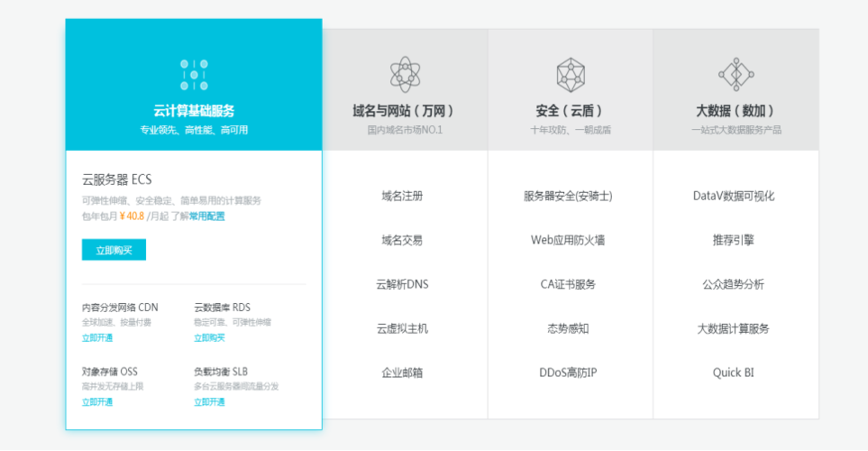Click subtitle 一站式大数据服务产品

(x=736, y=130)
